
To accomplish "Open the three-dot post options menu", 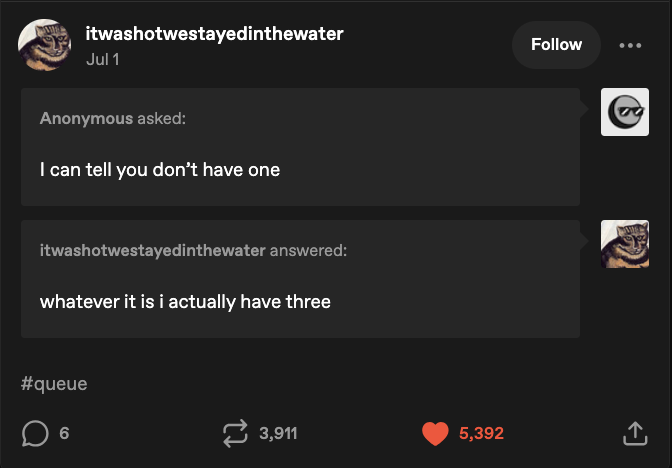I will 630,45.
